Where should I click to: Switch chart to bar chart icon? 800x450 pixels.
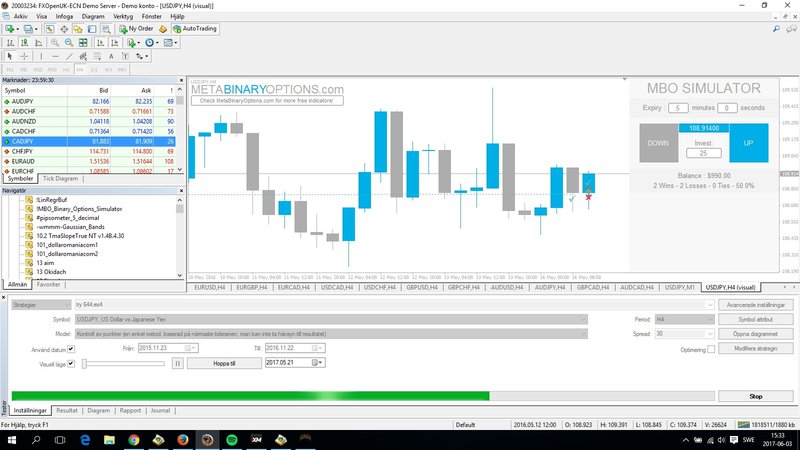(10, 43)
